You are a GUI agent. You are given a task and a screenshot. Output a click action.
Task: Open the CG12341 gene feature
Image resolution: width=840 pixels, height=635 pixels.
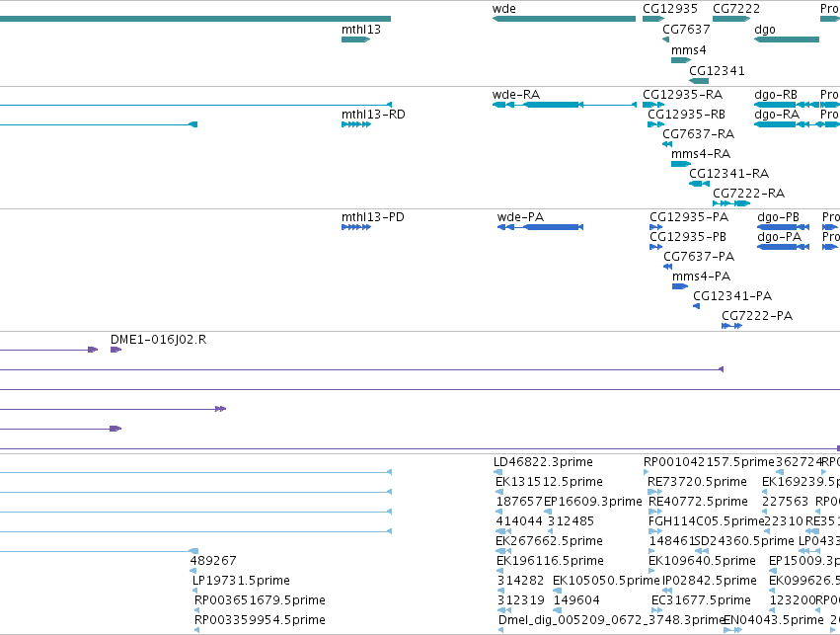(x=699, y=81)
